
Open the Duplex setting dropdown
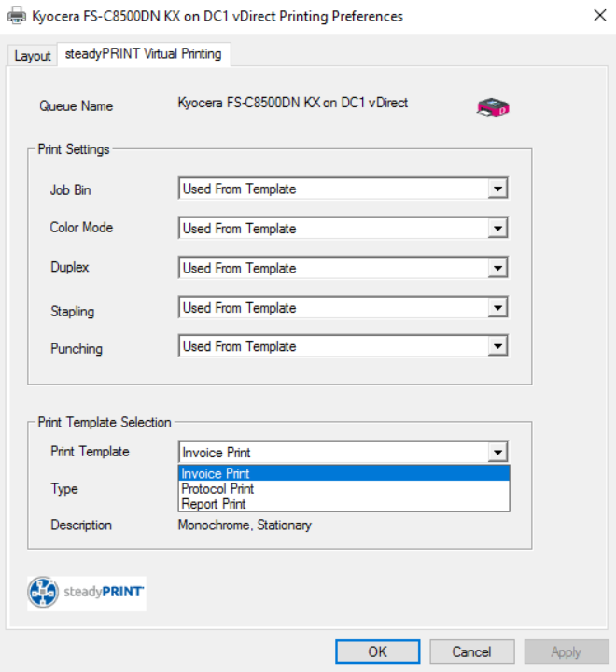click(x=497, y=269)
